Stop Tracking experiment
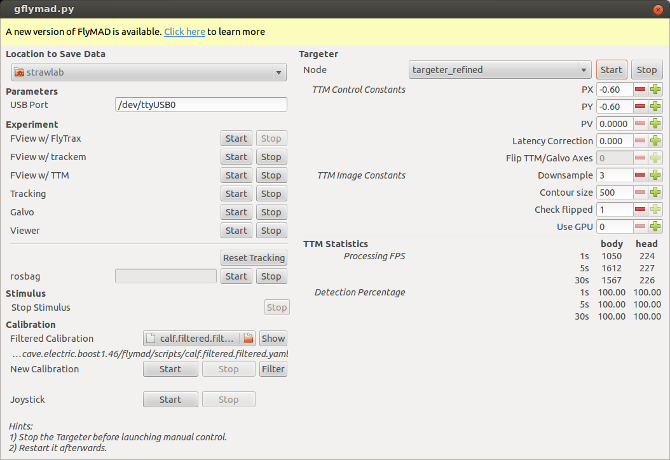Viewport: 670px width, 460px height. pyautogui.click(x=271, y=193)
